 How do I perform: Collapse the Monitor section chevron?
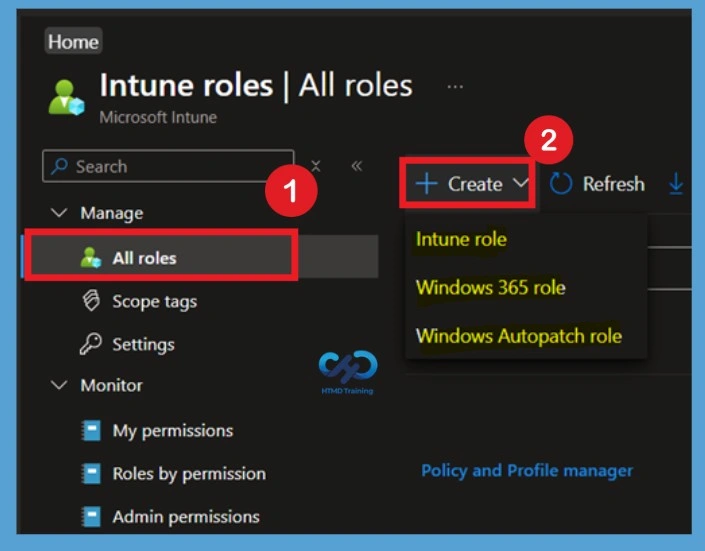point(59,385)
